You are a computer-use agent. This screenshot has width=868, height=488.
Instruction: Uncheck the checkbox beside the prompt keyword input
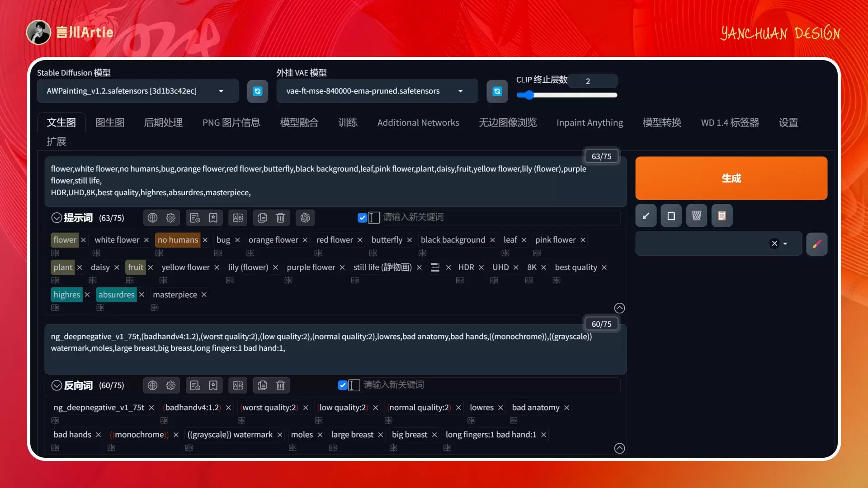[x=362, y=218]
